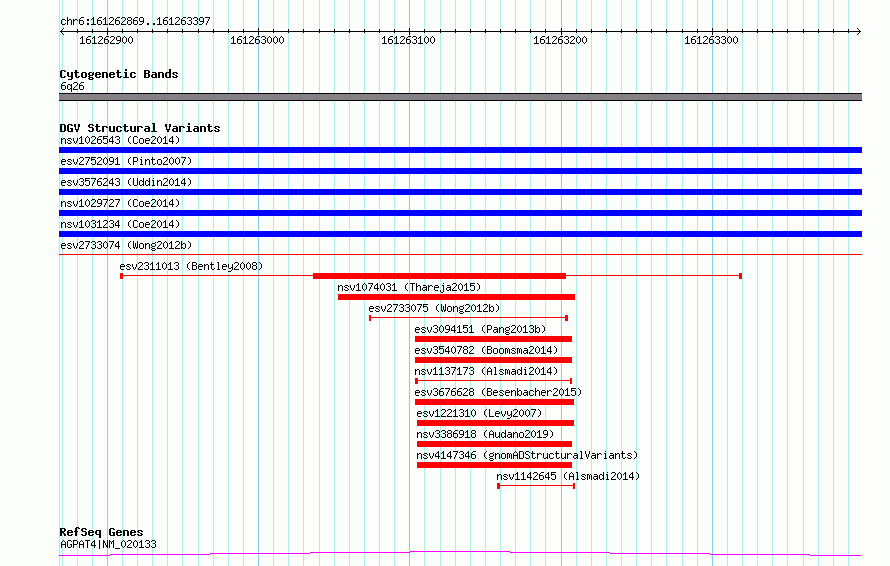Open the Cytogenetic Bands track heading

[119, 74]
